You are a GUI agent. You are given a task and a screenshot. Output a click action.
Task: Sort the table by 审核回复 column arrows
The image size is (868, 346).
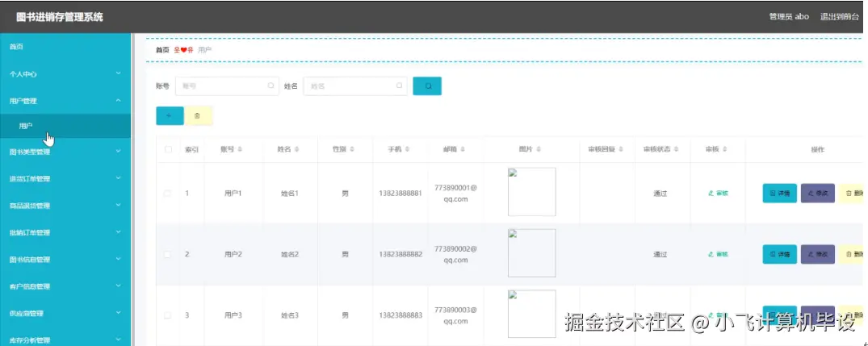click(x=621, y=150)
